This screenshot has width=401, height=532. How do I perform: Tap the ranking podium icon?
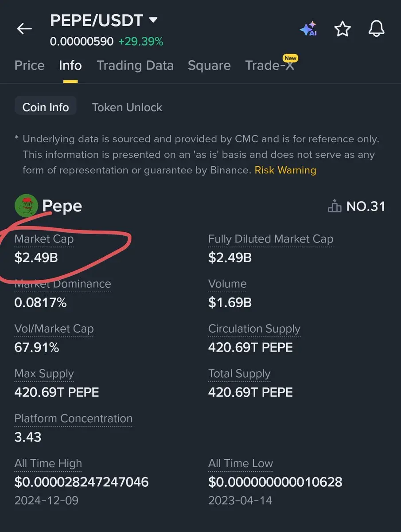coord(334,206)
